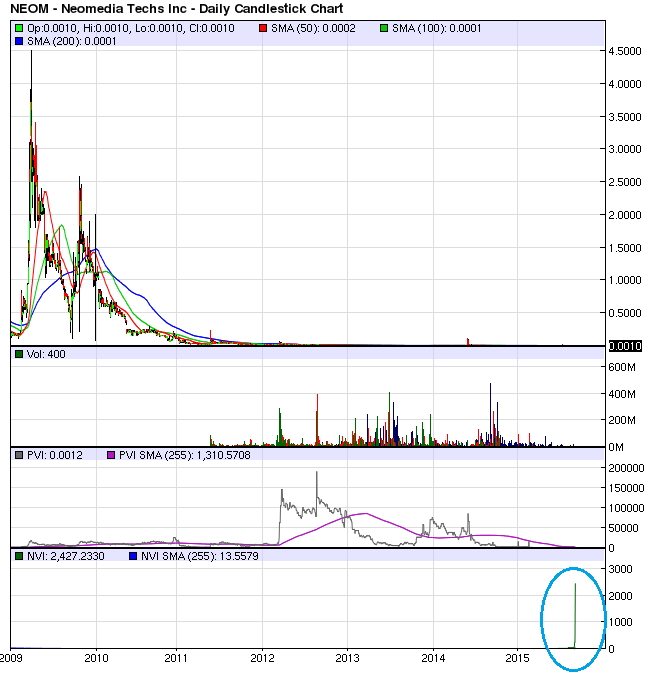Click the 1.0000 price axis label
This screenshot has width=650, height=689.
pos(625,280)
